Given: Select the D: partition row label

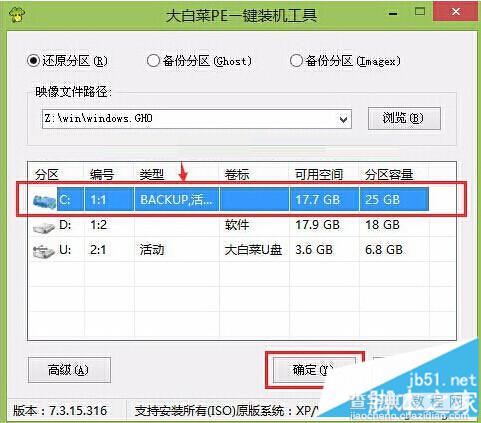Looking at the screenshot, I should pos(65,225).
